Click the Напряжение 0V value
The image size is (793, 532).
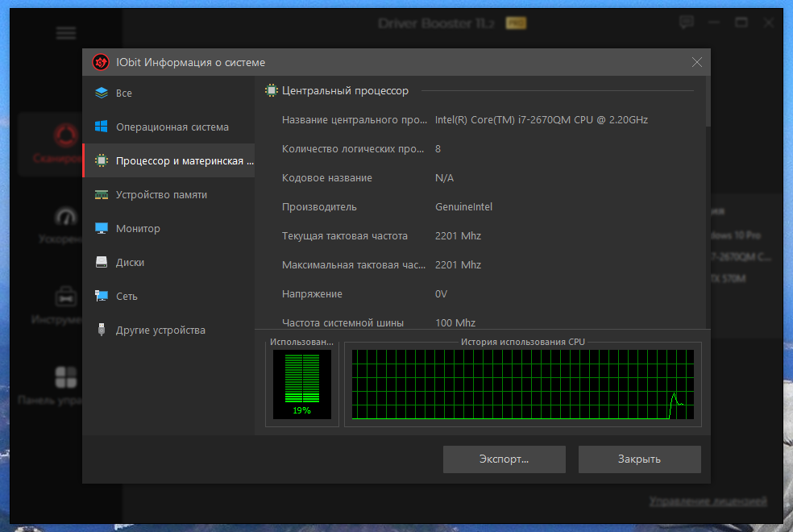(x=441, y=294)
